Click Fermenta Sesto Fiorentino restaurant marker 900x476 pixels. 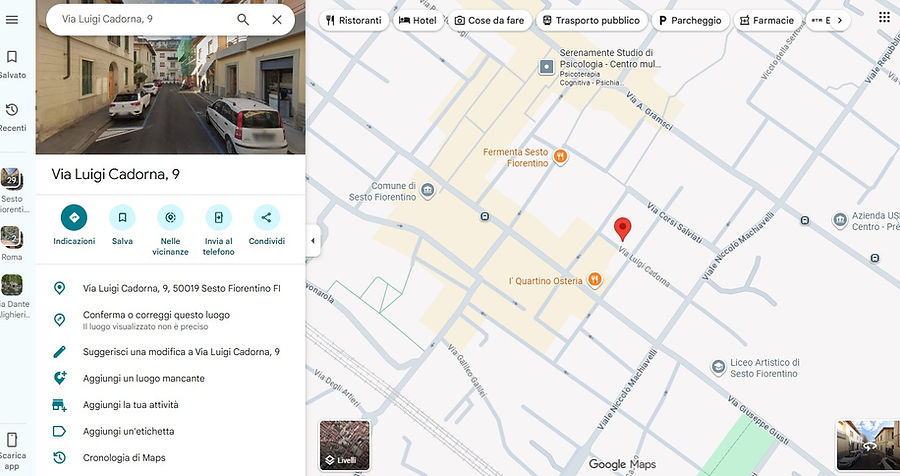point(560,156)
